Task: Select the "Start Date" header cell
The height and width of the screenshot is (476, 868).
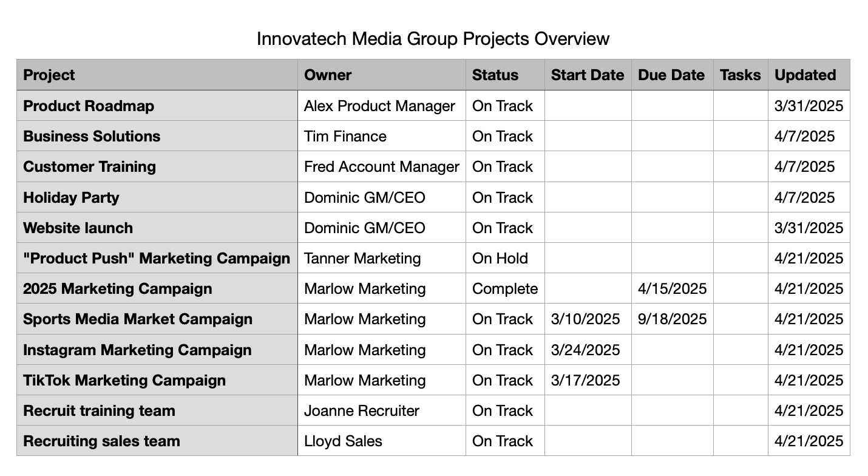Action: [587, 75]
